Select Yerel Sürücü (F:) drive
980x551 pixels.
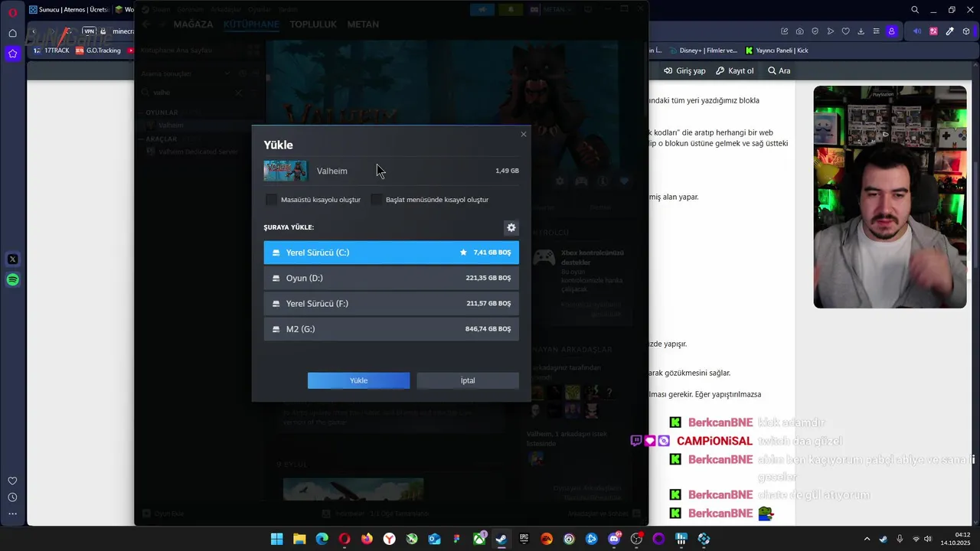click(x=391, y=304)
